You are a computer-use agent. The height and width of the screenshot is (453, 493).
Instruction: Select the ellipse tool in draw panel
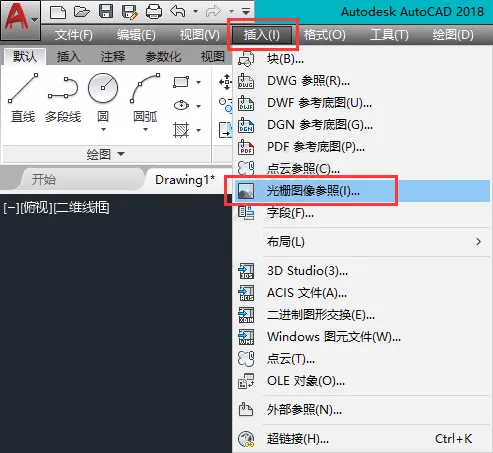(x=181, y=106)
